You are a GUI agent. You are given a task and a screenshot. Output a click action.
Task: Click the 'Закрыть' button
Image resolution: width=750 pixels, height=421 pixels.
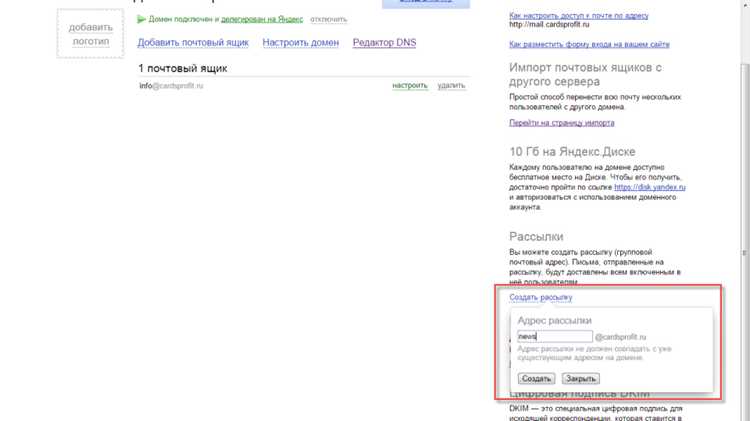580,378
